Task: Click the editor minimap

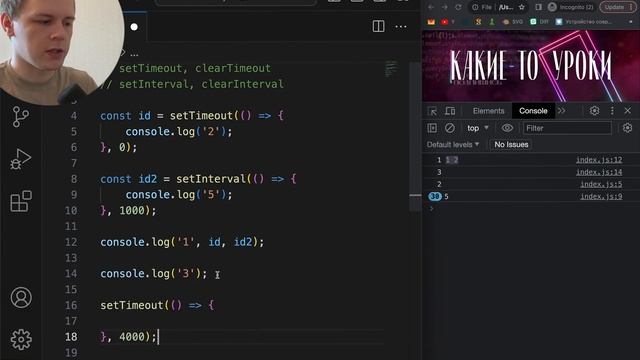Action: 391,69
